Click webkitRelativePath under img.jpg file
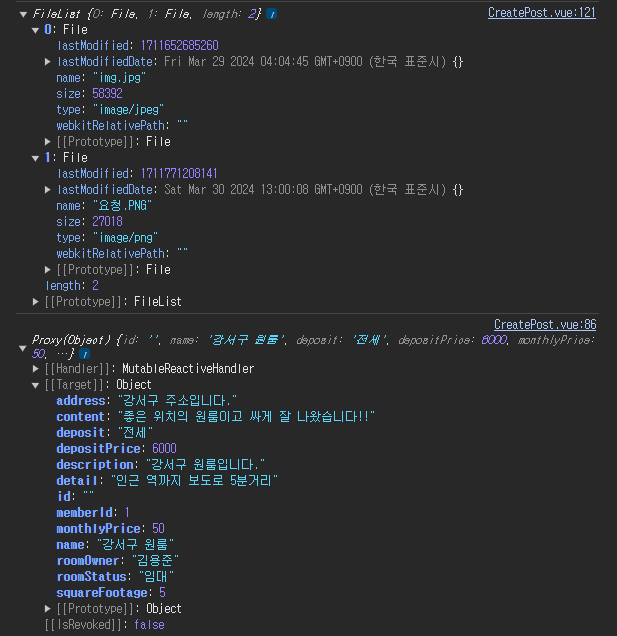617x636 pixels. pyautogui.click(x=122, y=126)
